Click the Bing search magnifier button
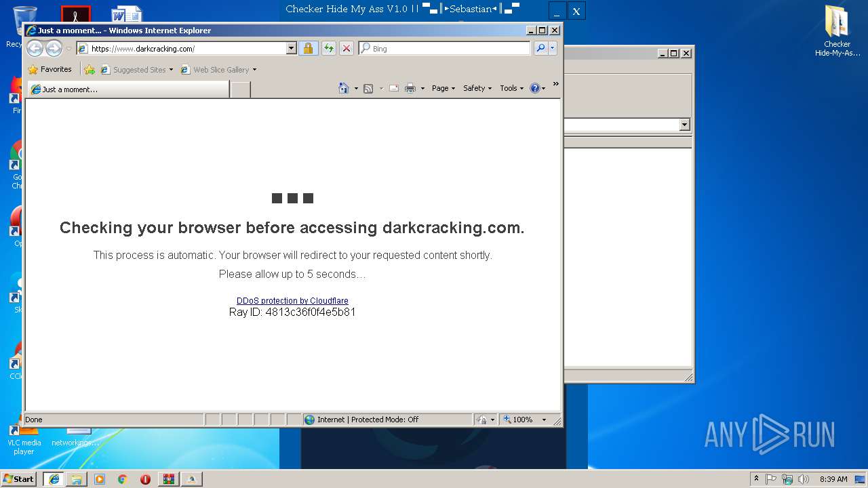The height and width of the screenshot is (488, 868). (x=540, y=48)
